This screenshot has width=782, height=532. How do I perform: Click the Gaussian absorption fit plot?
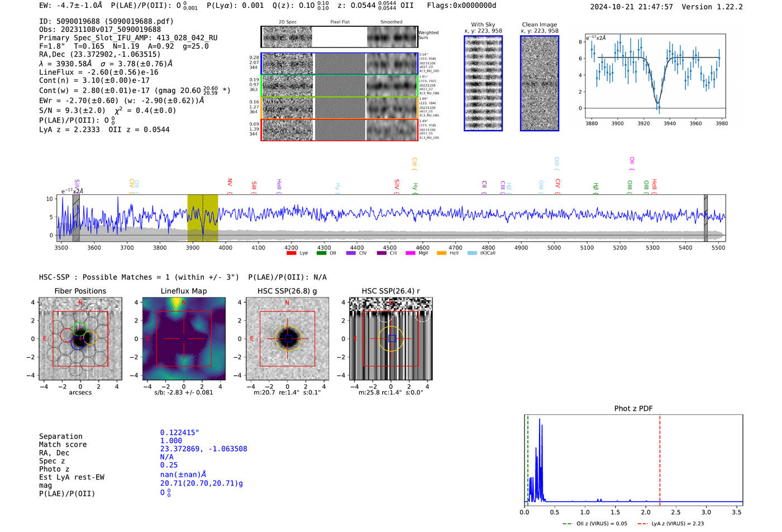point(655,76)
